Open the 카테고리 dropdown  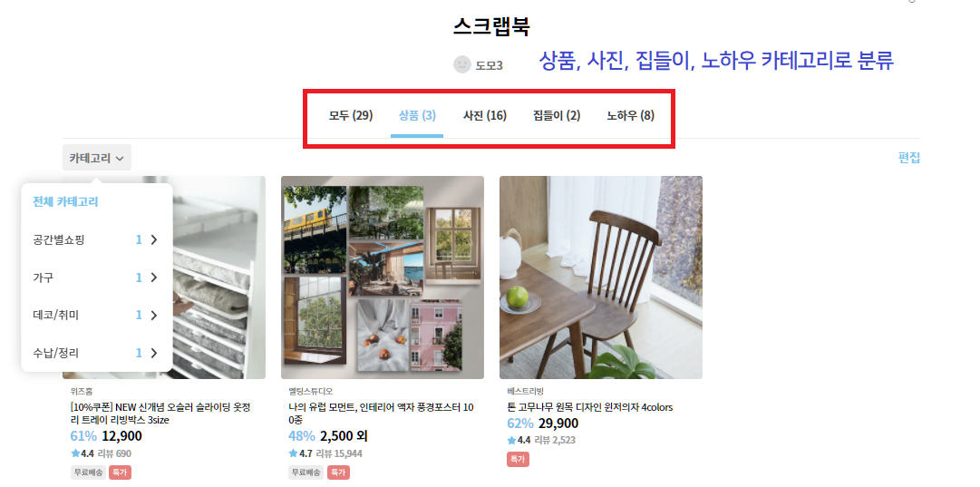(x=97, y=158)
